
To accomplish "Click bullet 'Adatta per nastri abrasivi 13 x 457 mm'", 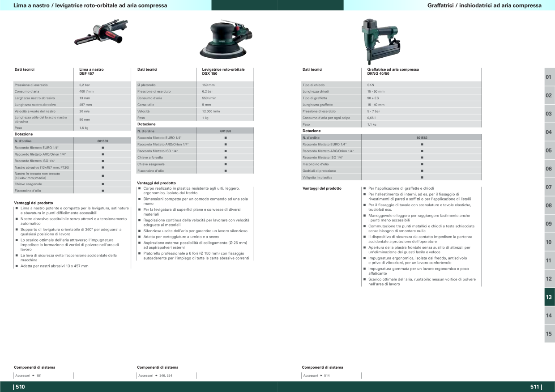I will click(54, 266).
